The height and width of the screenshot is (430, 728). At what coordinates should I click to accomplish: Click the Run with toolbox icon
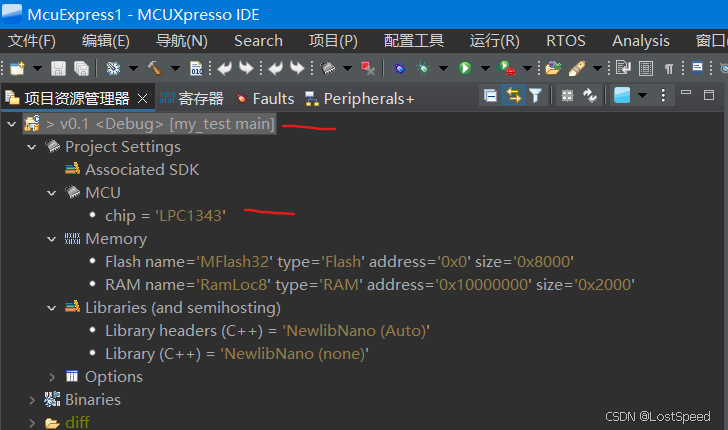pyautogui.click(x=507, y=68)
